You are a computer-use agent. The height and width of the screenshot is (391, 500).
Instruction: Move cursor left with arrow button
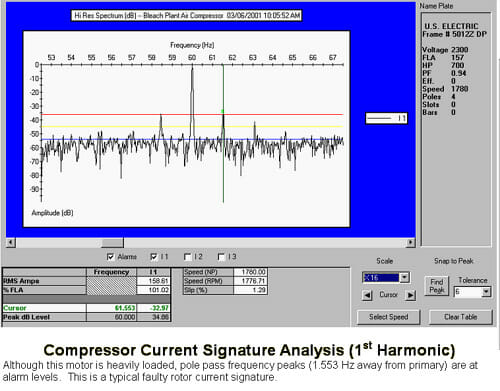(x=367, y=295)
